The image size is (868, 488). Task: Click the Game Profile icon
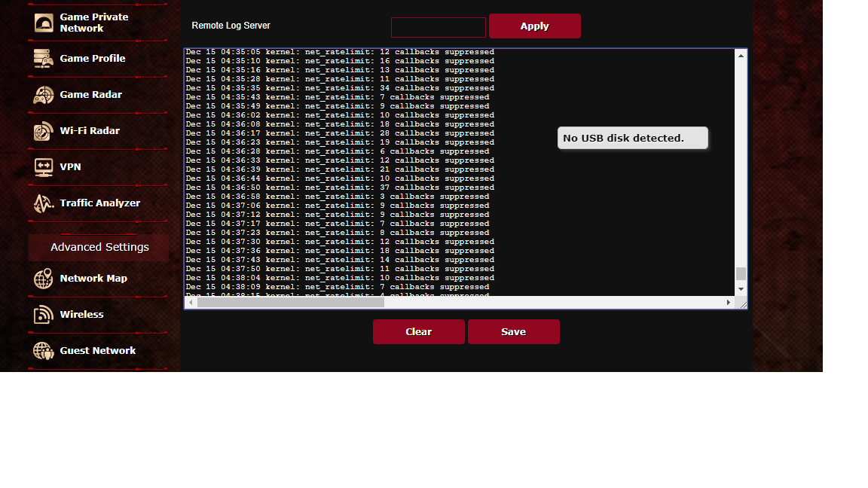click(x=44, y=59)
